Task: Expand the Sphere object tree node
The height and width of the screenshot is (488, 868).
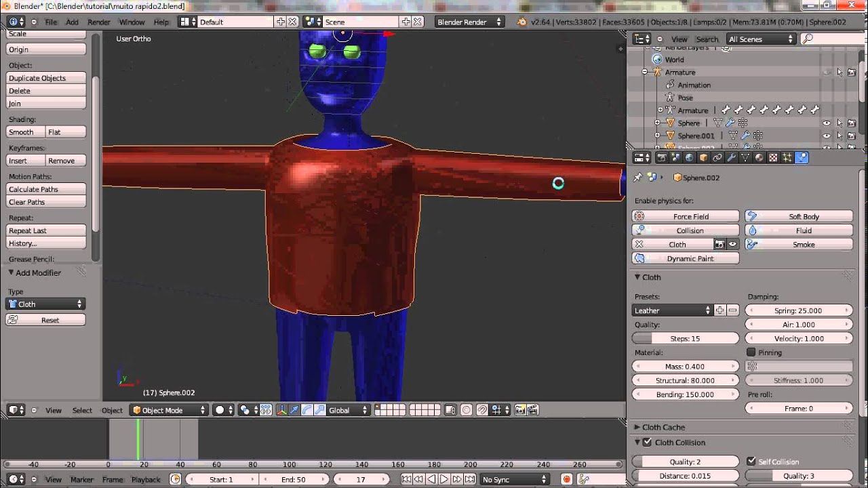Action: pos(656,123)
